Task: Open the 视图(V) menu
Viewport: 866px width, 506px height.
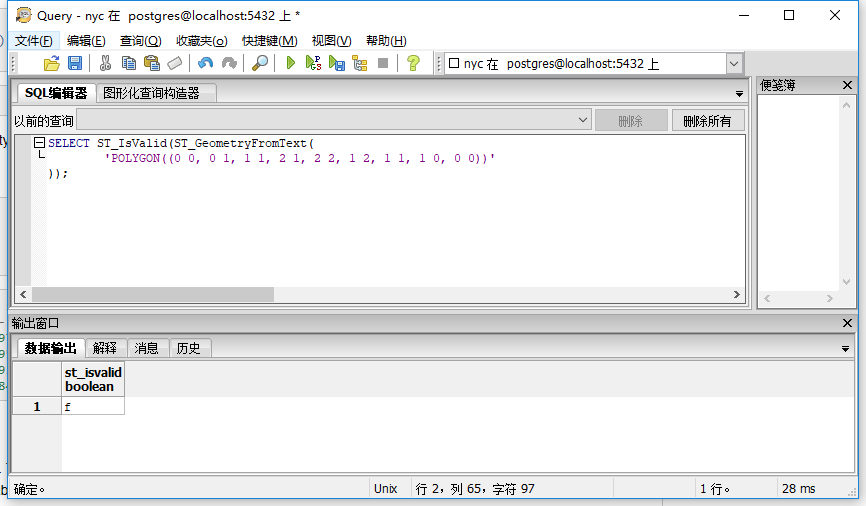Action: pyautogui.click(x=331, y=41)
